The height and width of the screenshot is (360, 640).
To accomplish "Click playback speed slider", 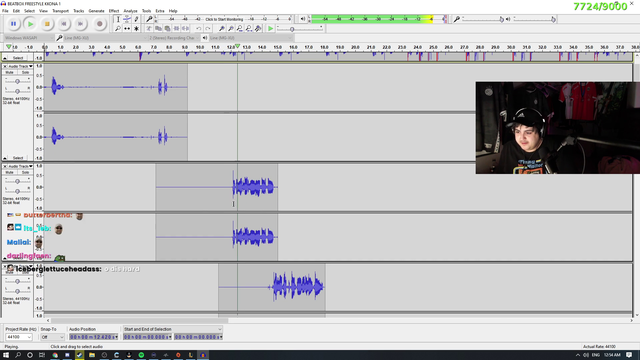I will point(300,29).
